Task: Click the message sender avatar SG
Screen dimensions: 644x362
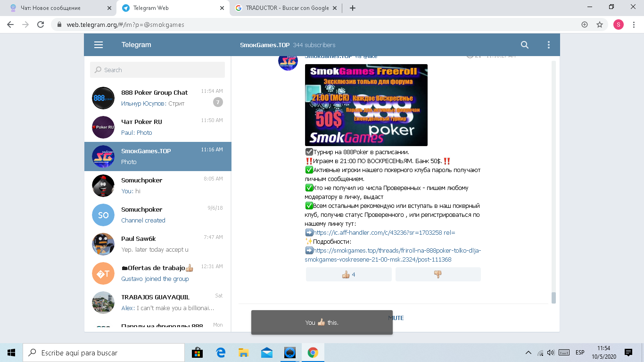Action: 288,61
